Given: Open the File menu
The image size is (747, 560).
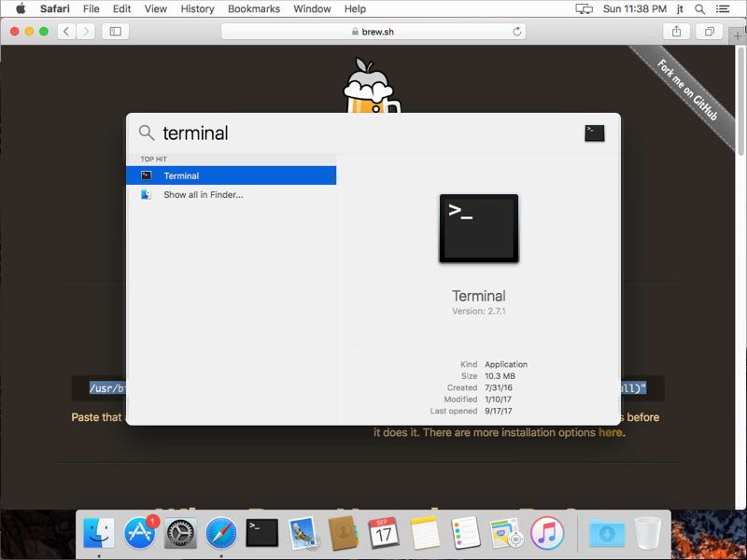Looking at the screenshot, I should click(91, 8).
